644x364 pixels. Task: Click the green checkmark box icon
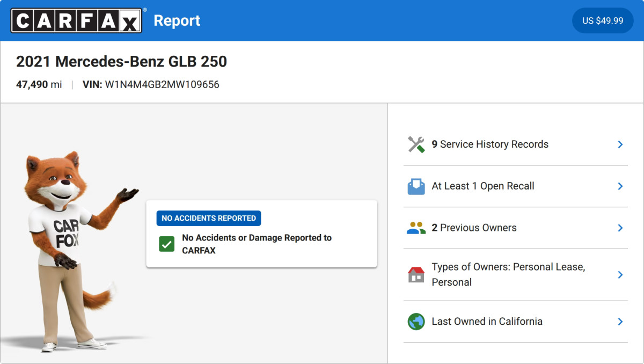click(x=166, y=244)
